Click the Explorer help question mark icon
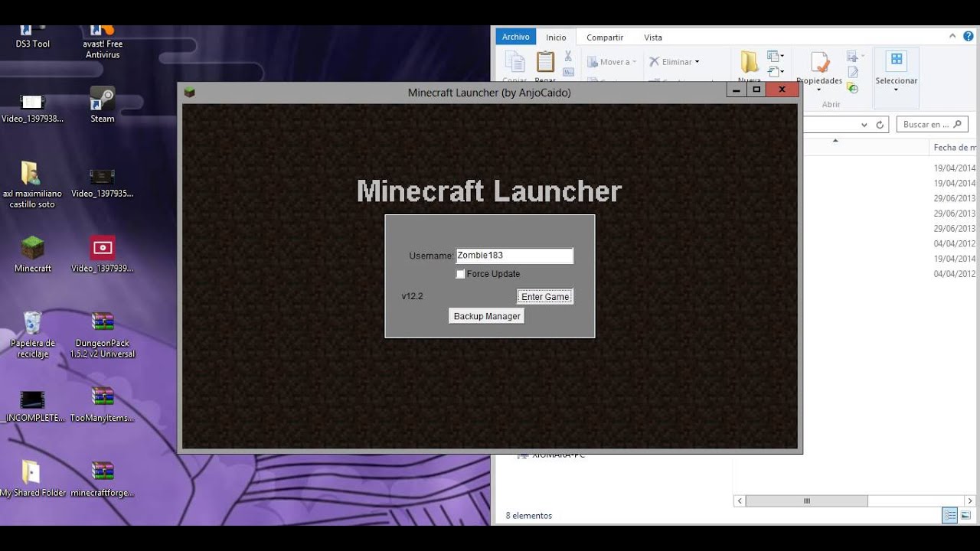 [968, 37]
